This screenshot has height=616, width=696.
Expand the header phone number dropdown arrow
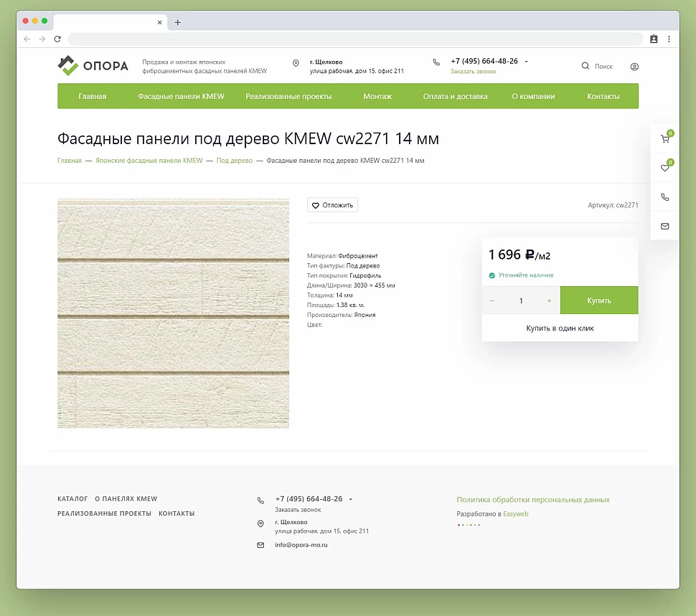527,62
